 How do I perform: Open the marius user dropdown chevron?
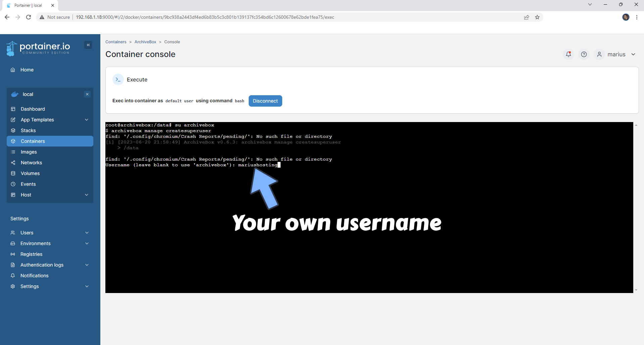click(633, 54)
